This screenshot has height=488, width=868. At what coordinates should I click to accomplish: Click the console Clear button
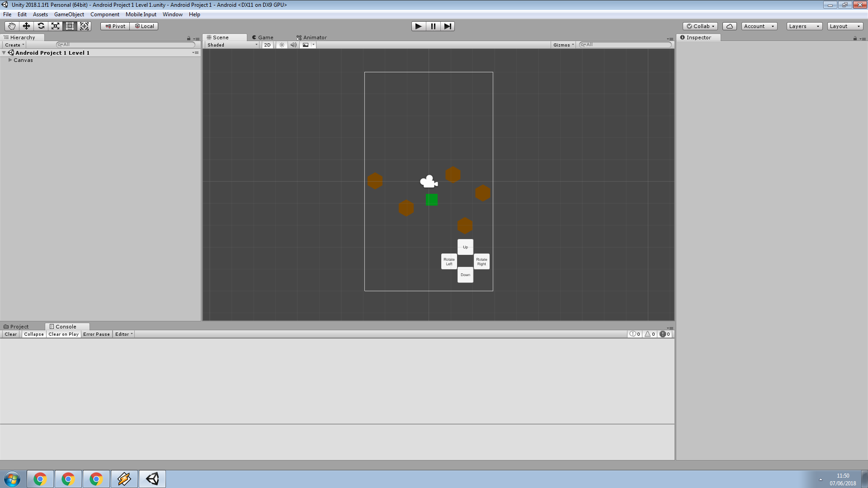11,334
